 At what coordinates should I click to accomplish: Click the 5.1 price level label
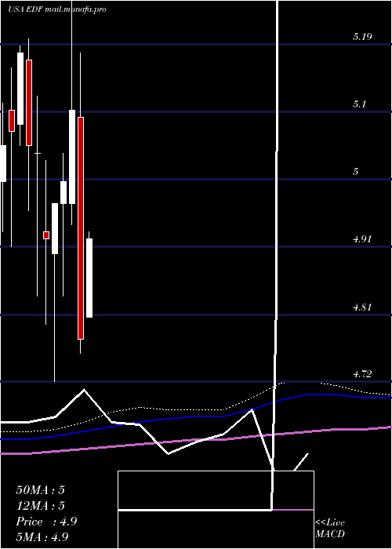click(359, 104)
